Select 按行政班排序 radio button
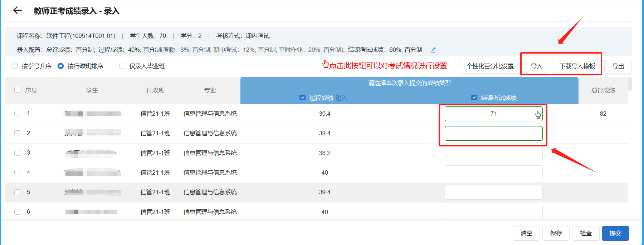This screenshot has height=245, width=644. click(61, 66)
